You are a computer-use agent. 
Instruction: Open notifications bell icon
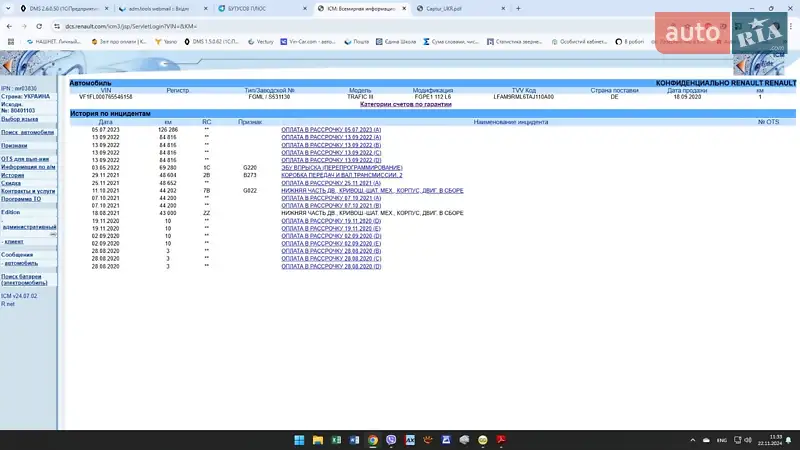pyautogui.click(x=788, y=440)
